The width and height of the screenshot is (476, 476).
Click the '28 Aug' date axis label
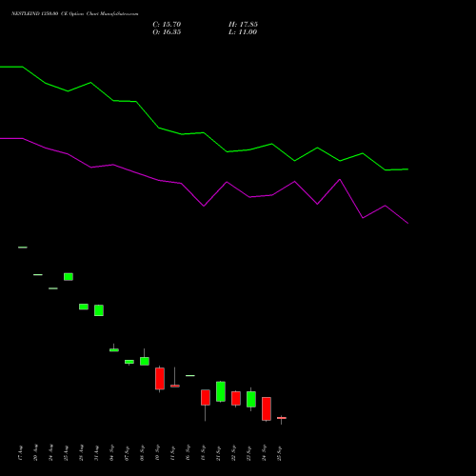coord(82,453)
